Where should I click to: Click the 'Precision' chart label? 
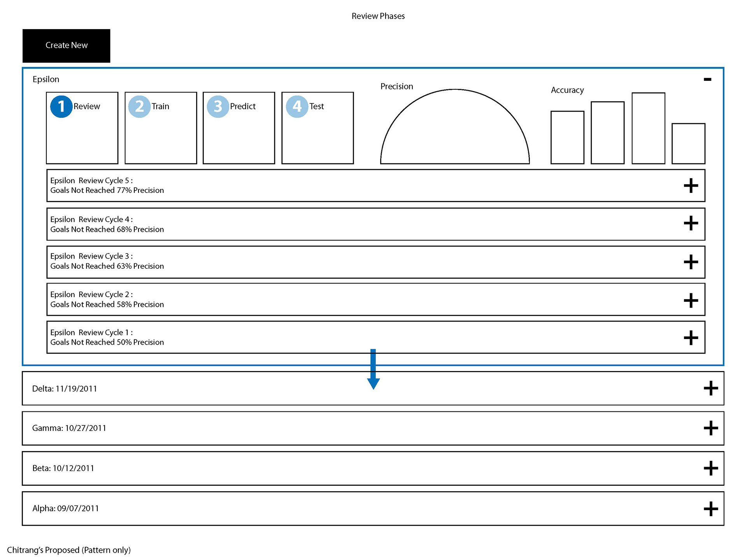[397, 86]
